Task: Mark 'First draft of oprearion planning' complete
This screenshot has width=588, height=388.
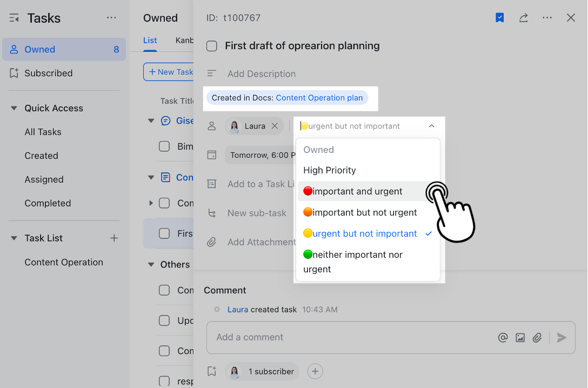Action: [x=212, y=46]
